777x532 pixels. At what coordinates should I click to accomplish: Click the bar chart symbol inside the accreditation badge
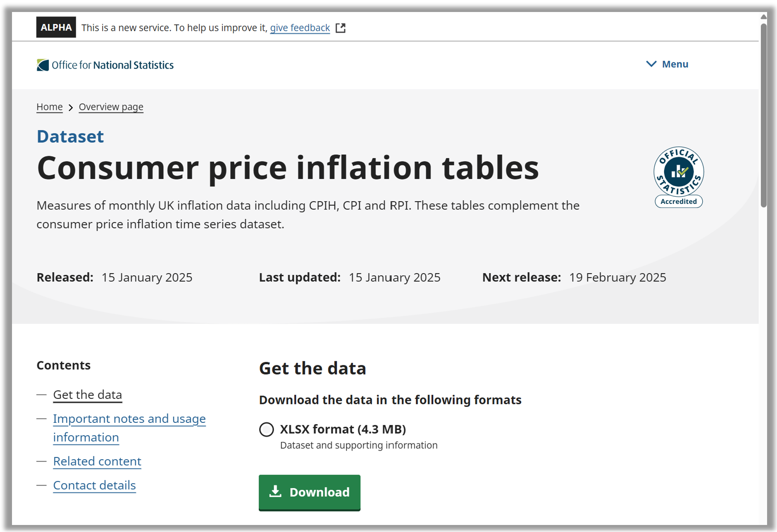coord(678,172)
